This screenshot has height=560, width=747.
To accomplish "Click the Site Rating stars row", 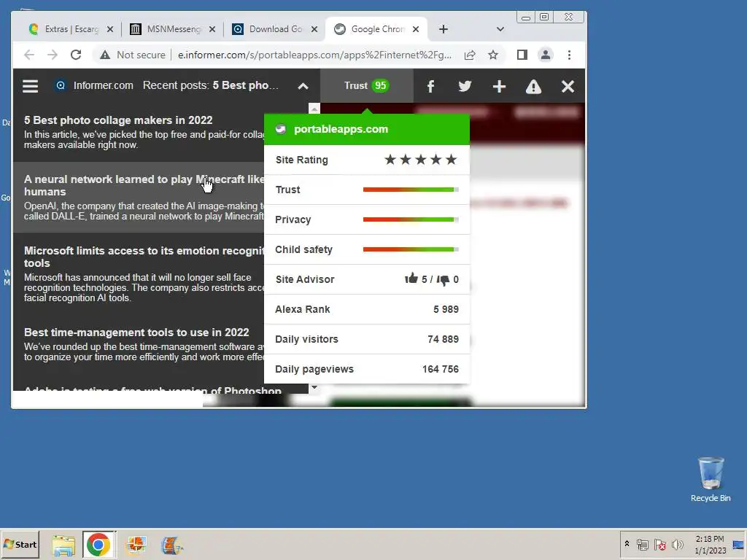I will click(367, 160).
